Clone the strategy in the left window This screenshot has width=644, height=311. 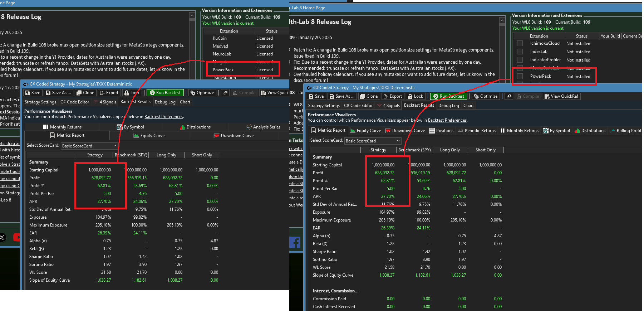pos(85,93)
